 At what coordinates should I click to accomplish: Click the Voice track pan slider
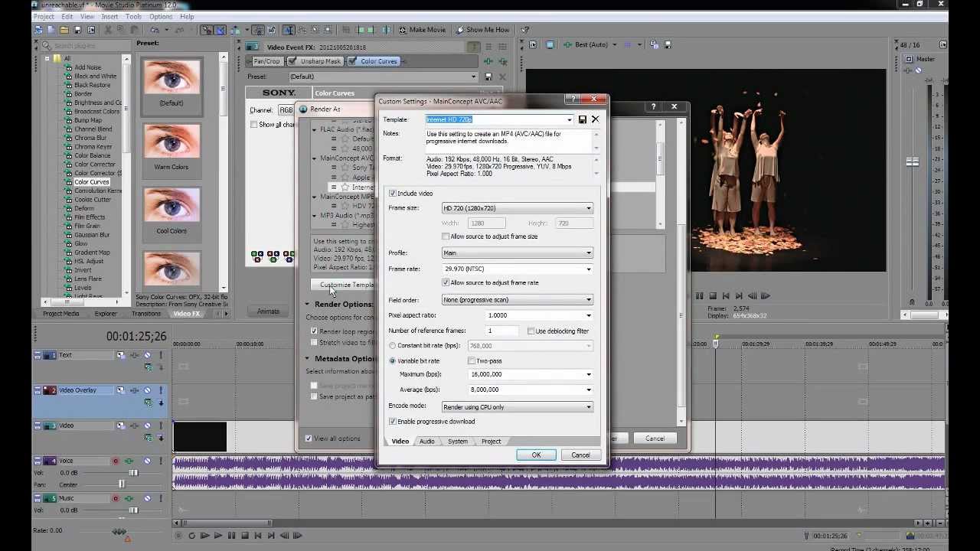coord(121,484)
